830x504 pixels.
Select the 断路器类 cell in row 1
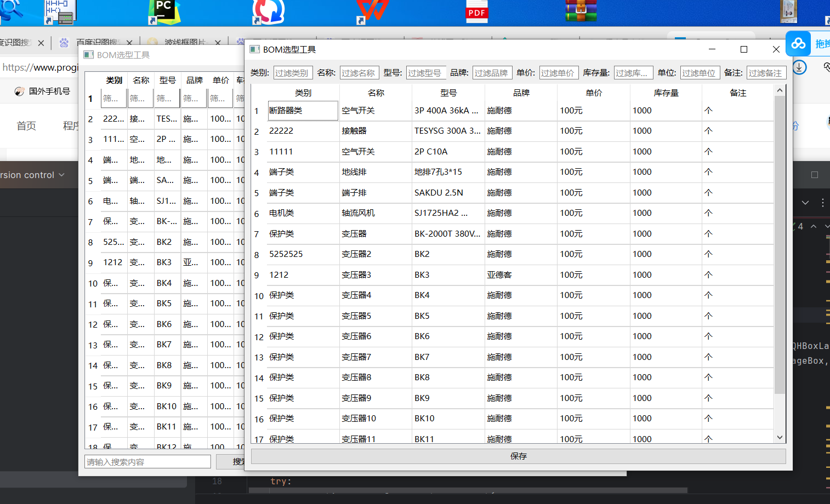[303, 111]
